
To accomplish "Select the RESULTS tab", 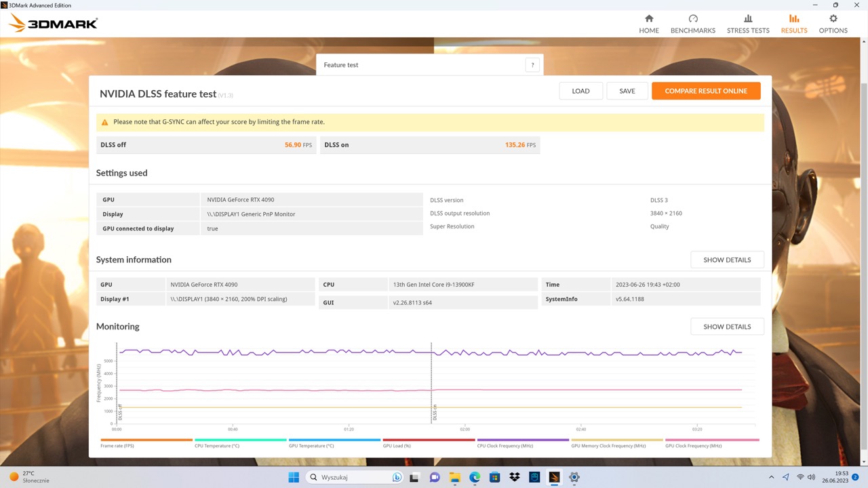I will (x=794, y=24).
